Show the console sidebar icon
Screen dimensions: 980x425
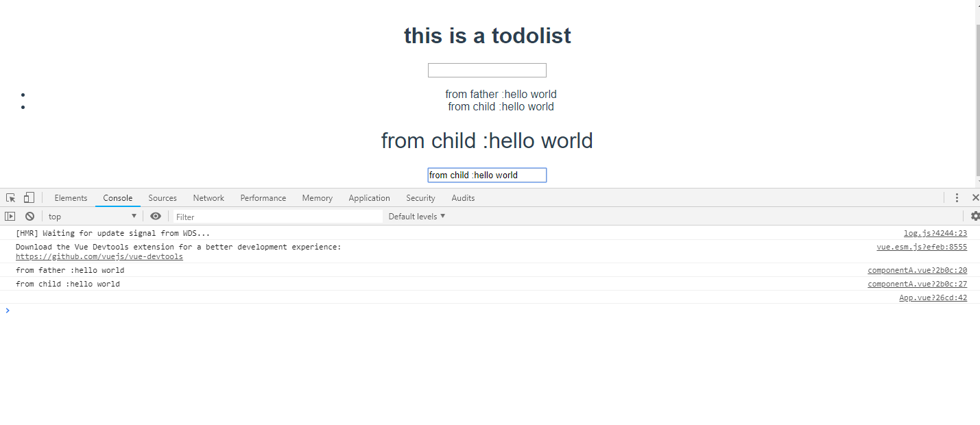(10, 216)
